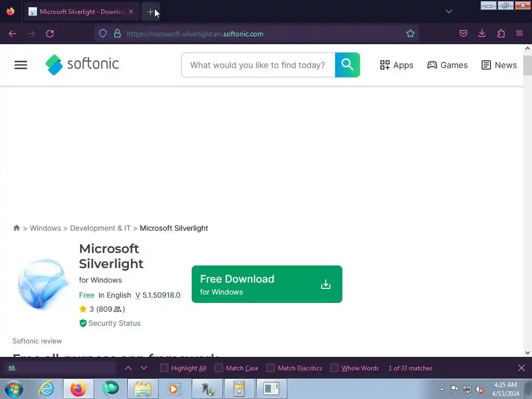Go back to previous page

[x=12, y=34]
